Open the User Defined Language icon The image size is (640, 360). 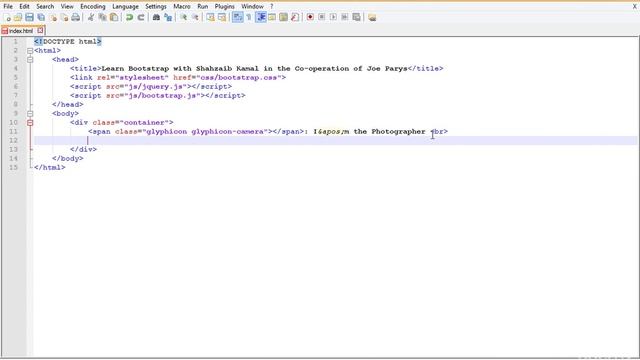point(272,17)
